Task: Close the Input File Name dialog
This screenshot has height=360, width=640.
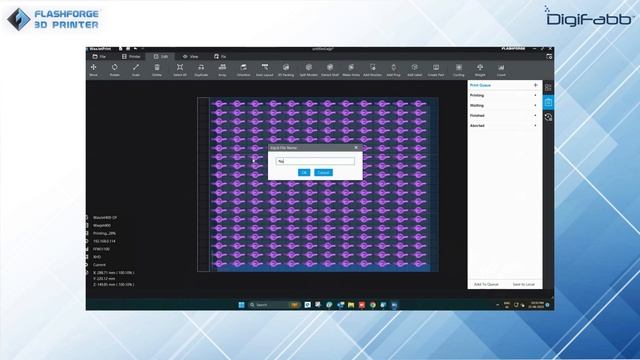Action: pyautogui.click(x=356, y=148)
